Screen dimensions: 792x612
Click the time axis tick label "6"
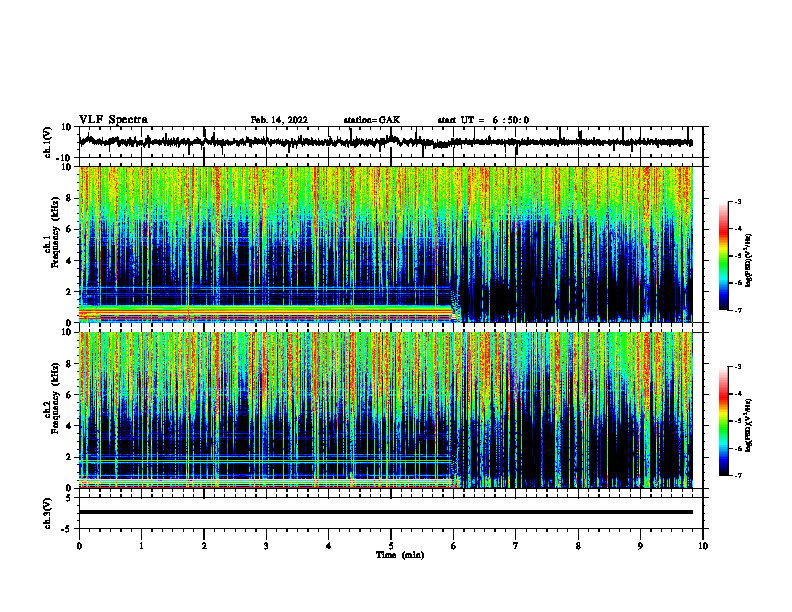click(x=454, y=546)
